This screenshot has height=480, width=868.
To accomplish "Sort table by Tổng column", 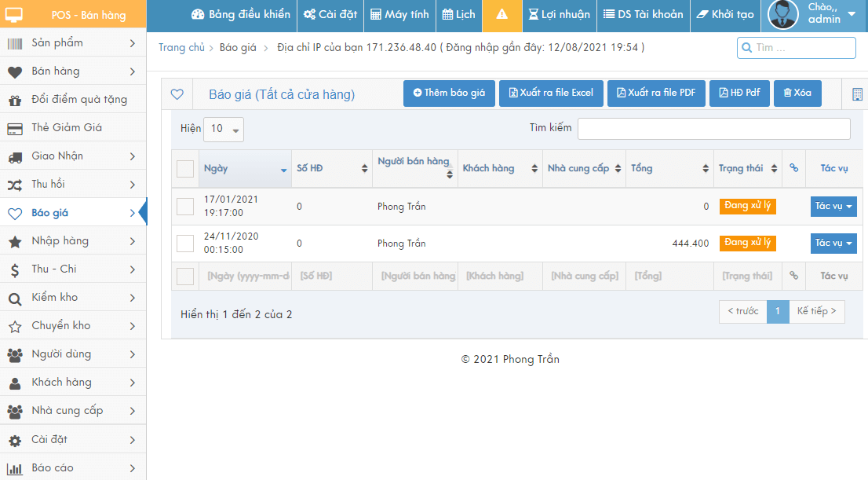I will [669, 168].
